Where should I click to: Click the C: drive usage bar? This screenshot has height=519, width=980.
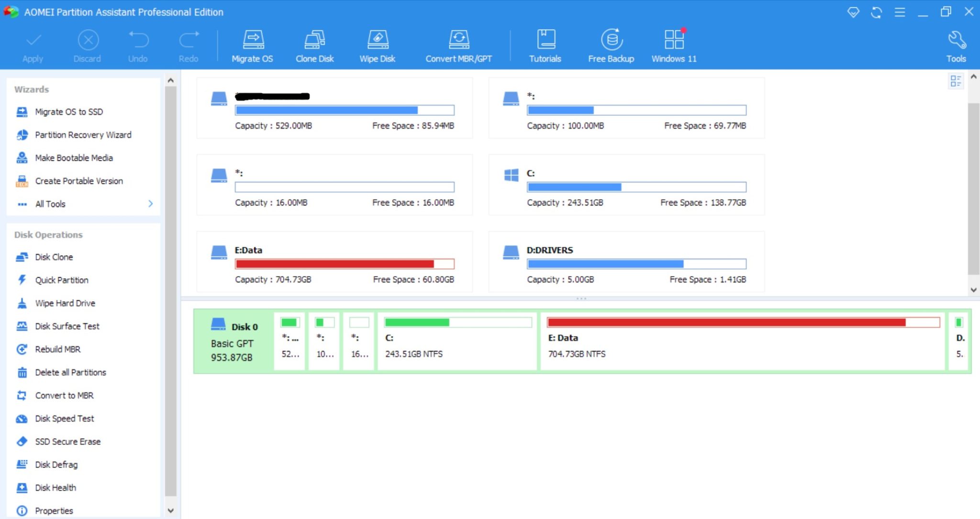pos(636,187)
